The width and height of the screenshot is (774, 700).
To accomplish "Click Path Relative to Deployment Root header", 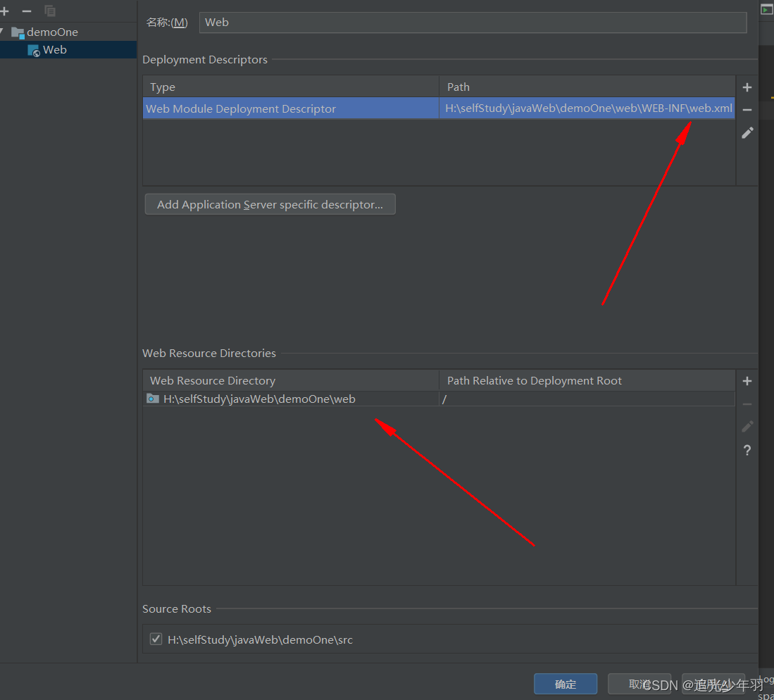I will [587, 380].
